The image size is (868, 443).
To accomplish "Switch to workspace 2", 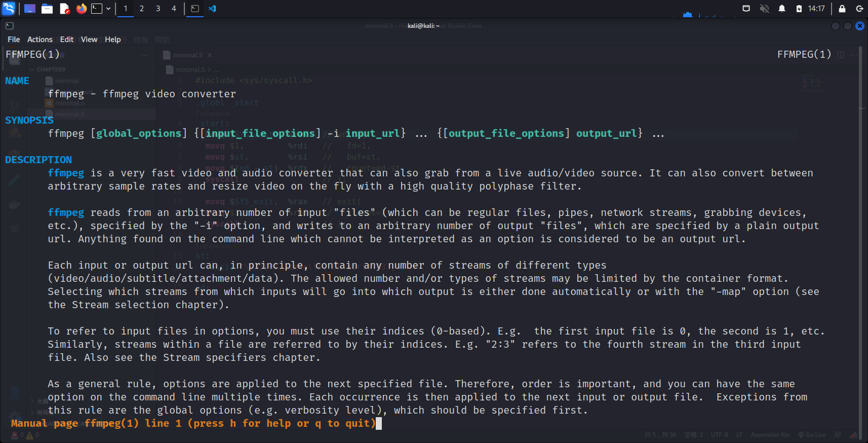I will (x=142, y=9).
